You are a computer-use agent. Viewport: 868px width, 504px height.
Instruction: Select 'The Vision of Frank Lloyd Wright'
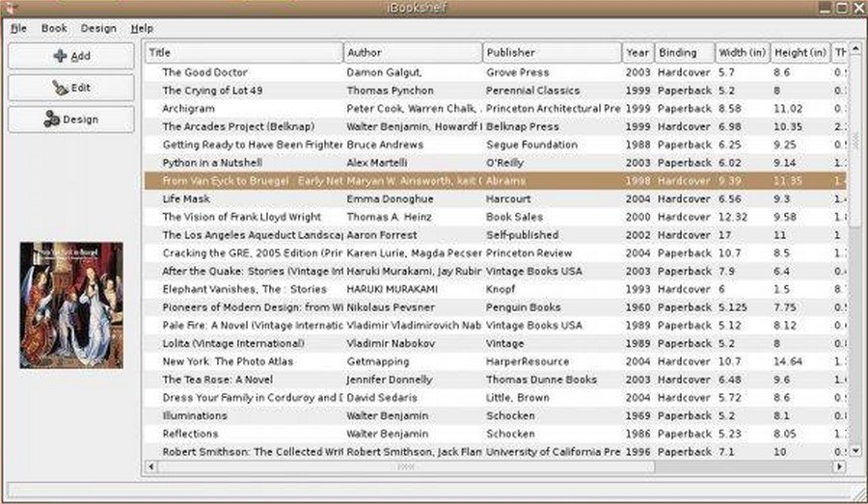coord(496,217)
